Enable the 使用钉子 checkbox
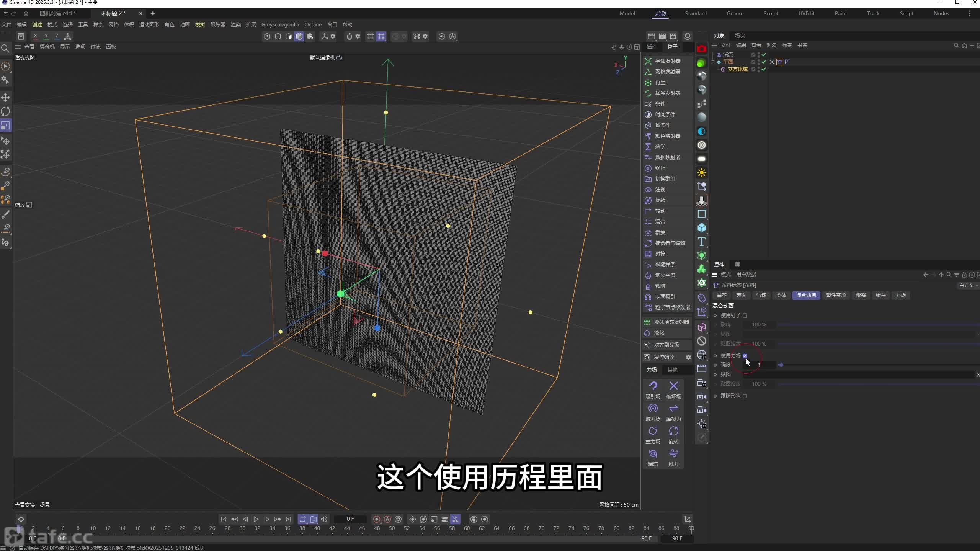The width and height of the screenshot is (980, 551). 745,316
